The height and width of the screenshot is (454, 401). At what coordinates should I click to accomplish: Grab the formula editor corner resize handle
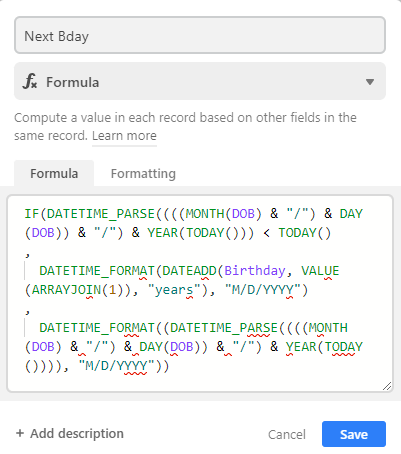pyautogui.click(x=387, y=386)
